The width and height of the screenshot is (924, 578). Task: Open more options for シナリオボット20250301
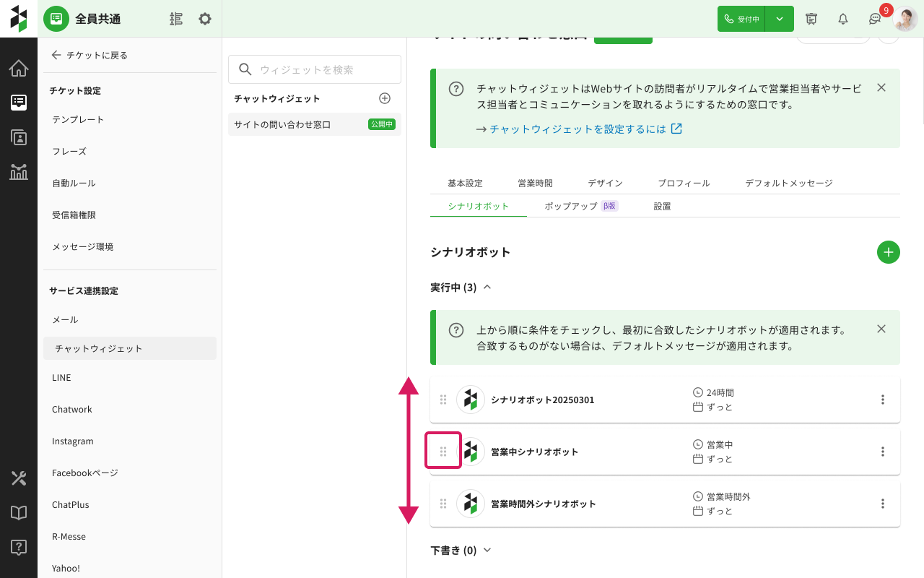[x=882, y=400]
